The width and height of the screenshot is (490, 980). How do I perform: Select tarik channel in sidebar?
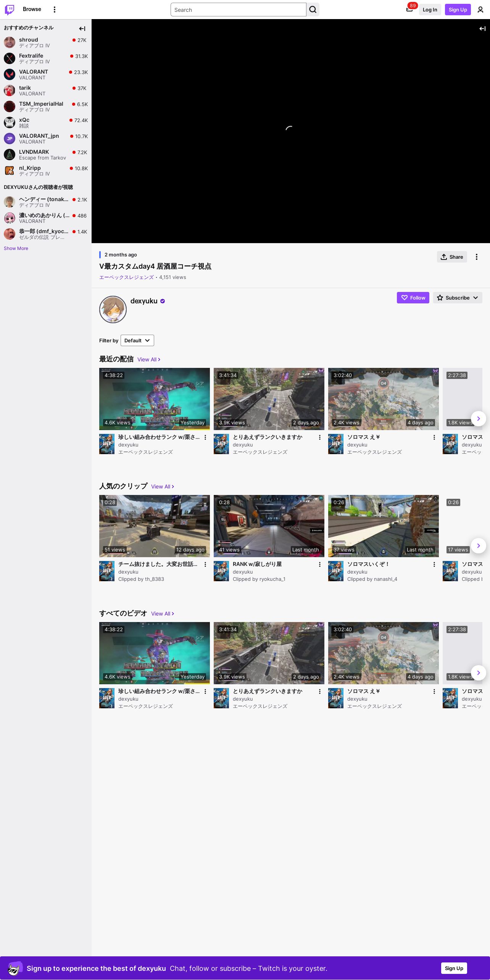pos(46,90)
